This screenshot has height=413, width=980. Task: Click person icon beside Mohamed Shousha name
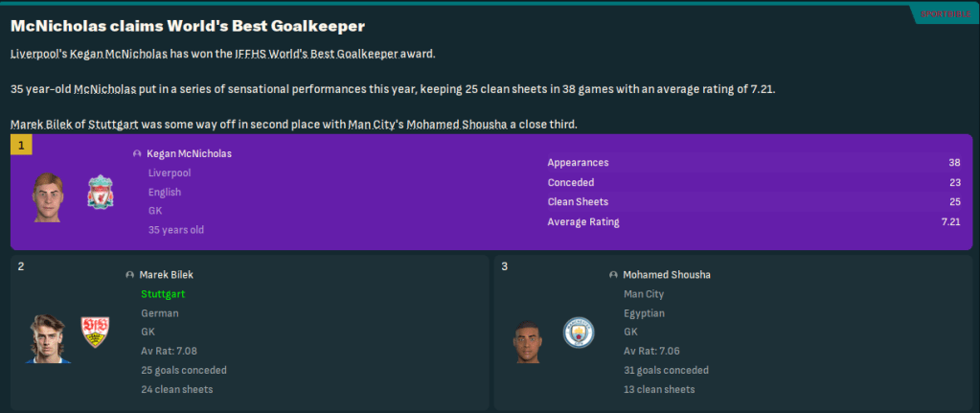612,275
